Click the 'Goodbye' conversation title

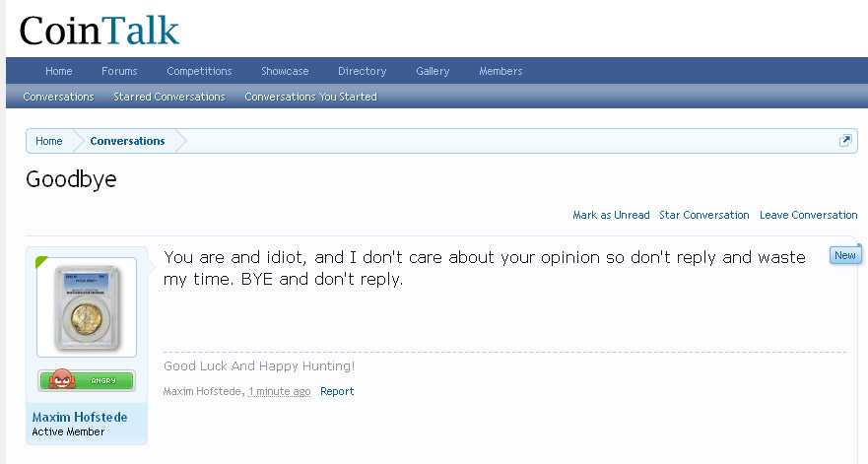click(x=71, y=179)
